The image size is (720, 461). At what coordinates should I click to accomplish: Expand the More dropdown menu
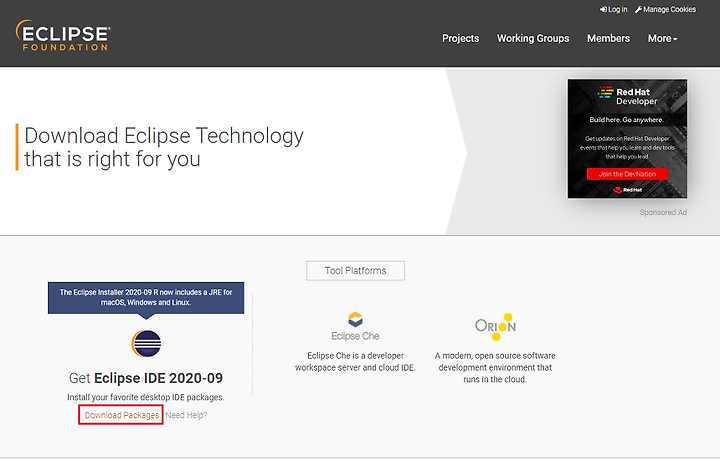(663, 39)
